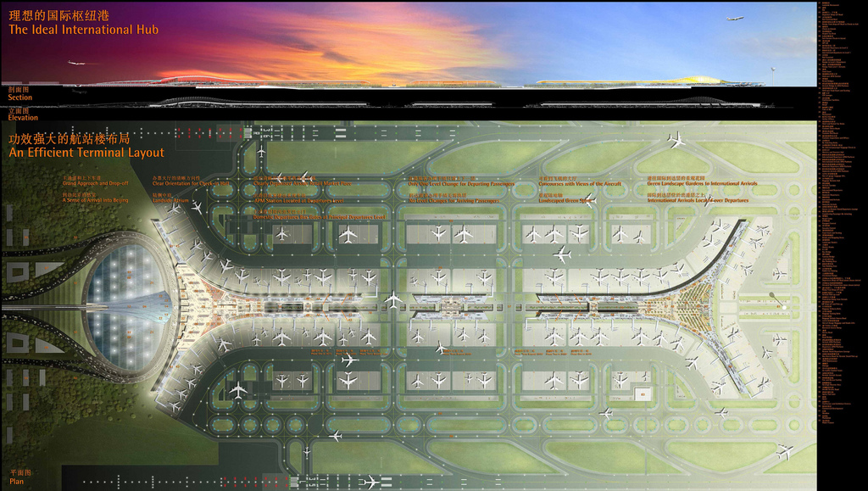868x491 pixels.
Task: Click the airplane at top-right taxiway corner
Action: click(676, 140)
